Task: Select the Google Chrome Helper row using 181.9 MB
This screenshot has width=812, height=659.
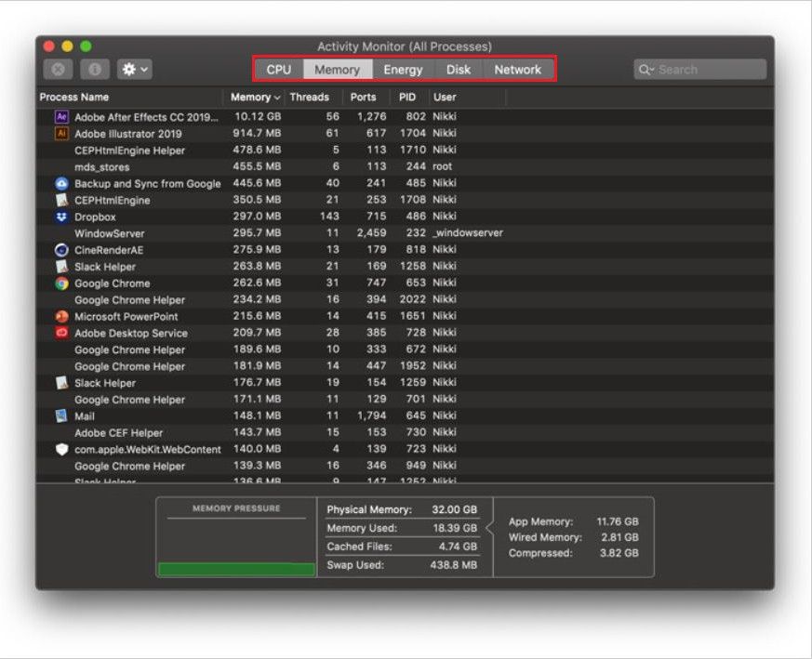Action: 405,366
